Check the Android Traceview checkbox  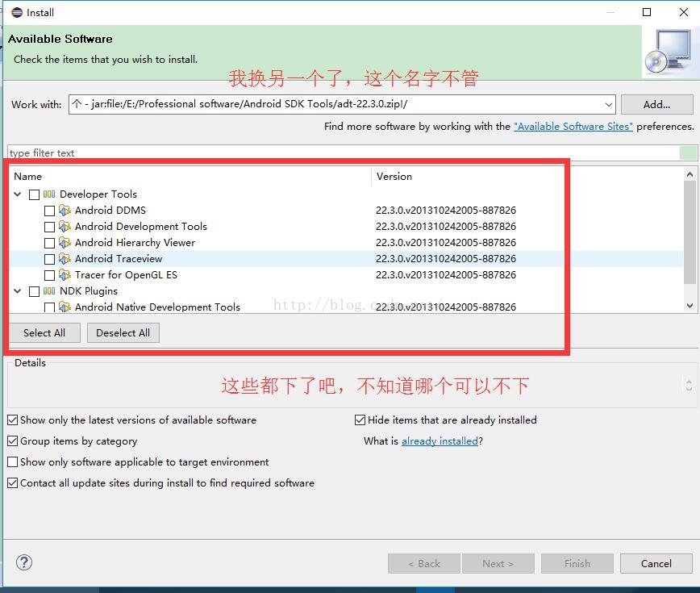(49, 259)
